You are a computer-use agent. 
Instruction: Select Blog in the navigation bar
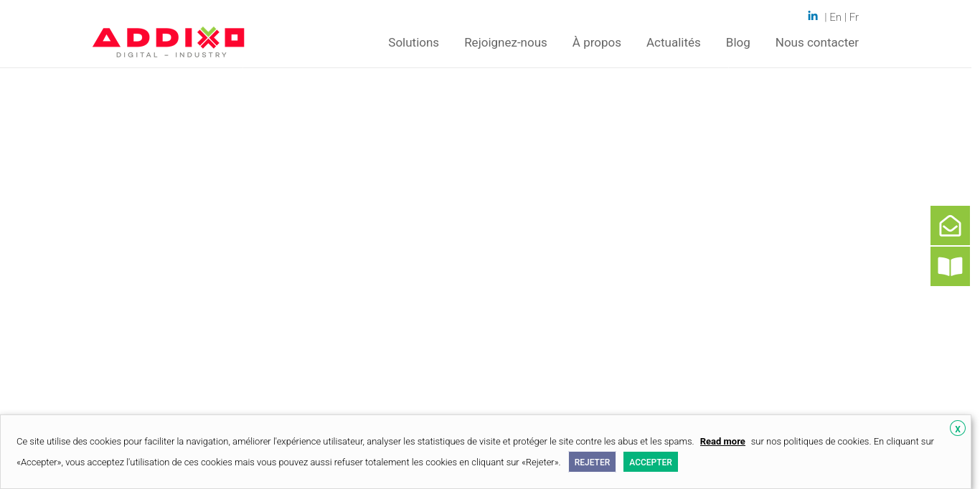[x=738, y=42]
